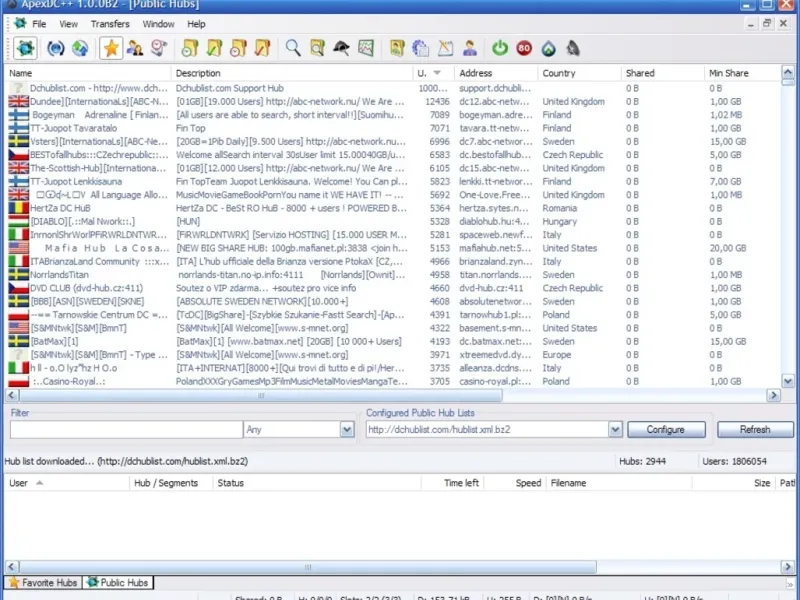Click the Filename column header in transfers
800x600 pixels.
click(x=619, y=483)
